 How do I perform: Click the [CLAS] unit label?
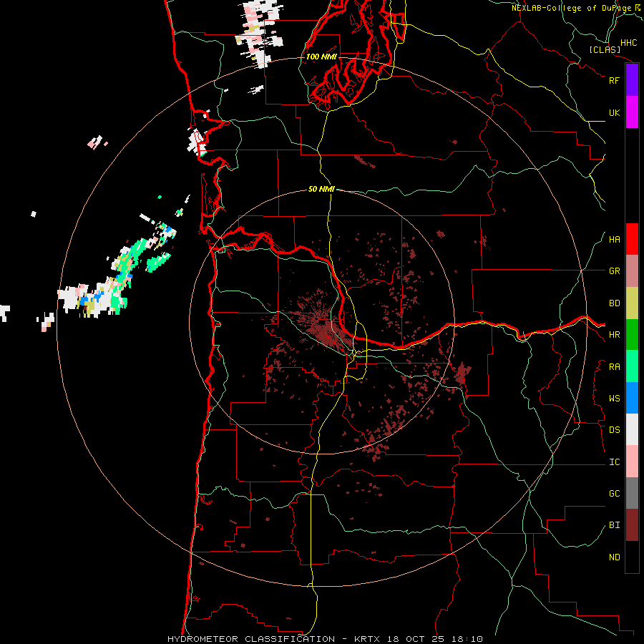pos(605,49)
